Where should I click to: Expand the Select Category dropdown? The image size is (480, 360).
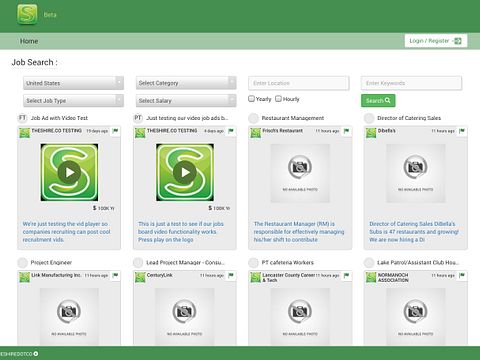pyautogui.click(x=186, y=83)
